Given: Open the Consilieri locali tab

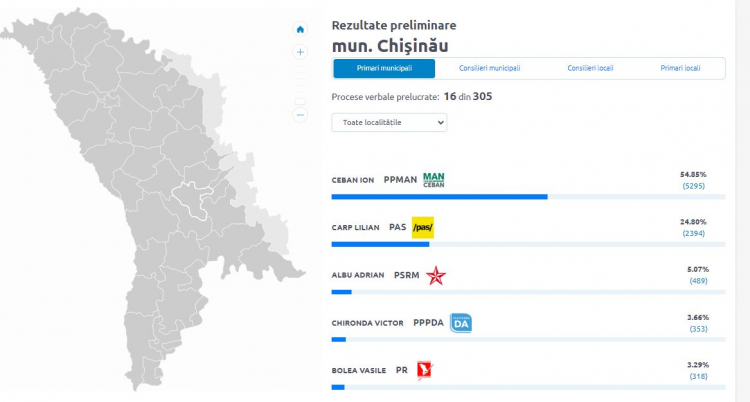Looking at the screenshot, I should tap(590, 68).
